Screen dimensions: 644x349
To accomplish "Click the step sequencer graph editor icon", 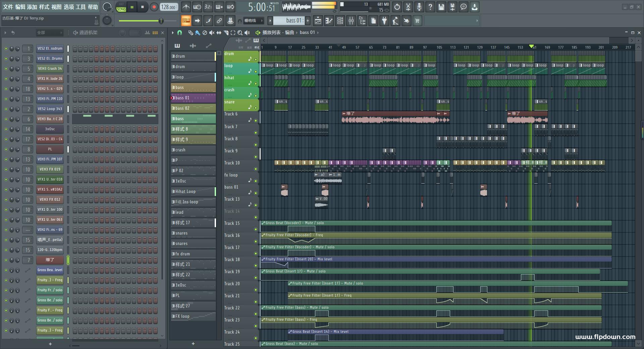I will point(147,33).
